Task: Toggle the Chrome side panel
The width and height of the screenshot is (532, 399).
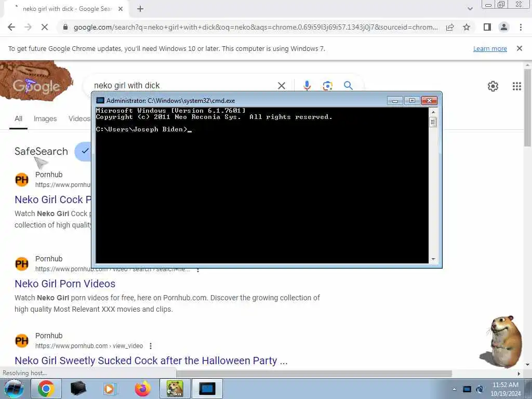Action: pyautogui.click(x=487, y=27)
